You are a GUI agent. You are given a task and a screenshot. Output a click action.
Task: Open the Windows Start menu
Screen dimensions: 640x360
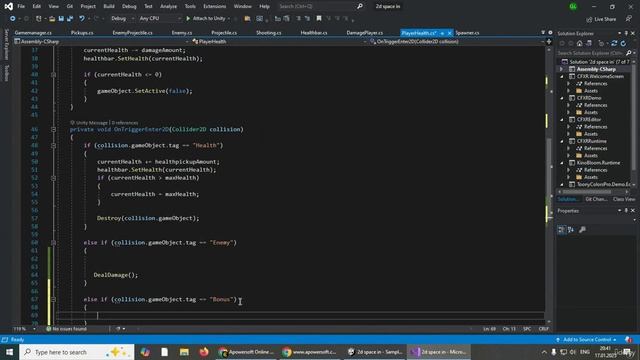9,352
